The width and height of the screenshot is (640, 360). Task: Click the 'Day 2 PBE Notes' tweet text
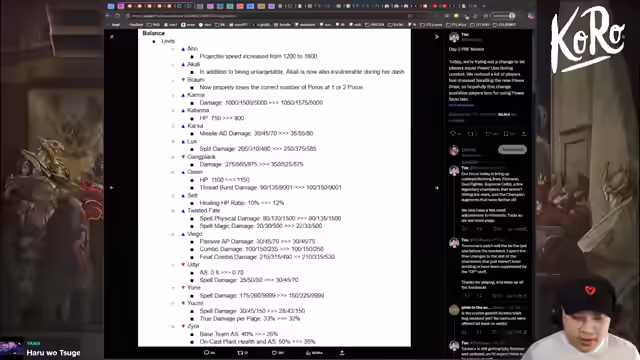(x=466, y=49)
